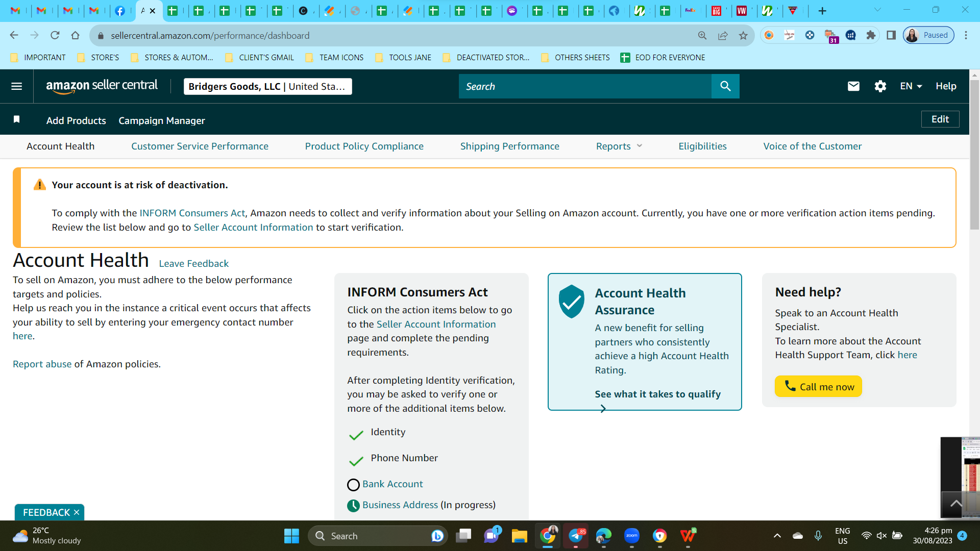
Task: Open File Explorer from the taskbar
Action: click(x=520, y=536)
